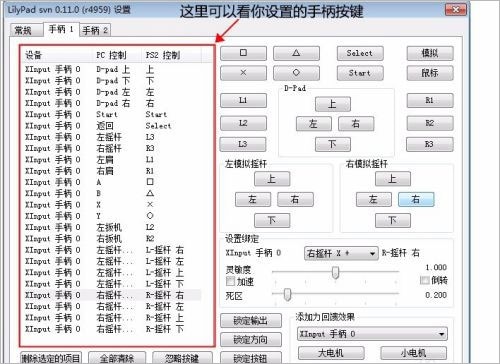Switch to the 手柄 2 tab
The width and height of the screenshot is (500, 364).
tap(95, 30)
